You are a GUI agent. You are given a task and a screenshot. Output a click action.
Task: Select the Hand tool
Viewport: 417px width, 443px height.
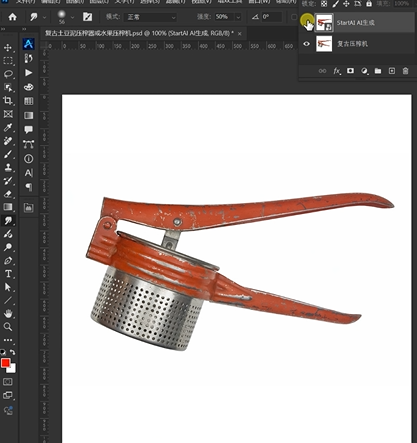point(8,313)
